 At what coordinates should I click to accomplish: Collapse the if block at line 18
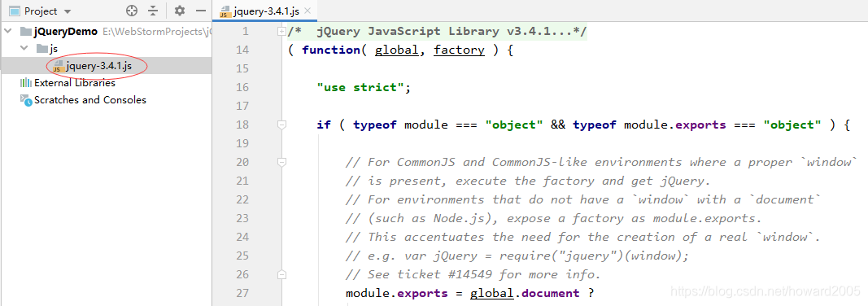click(x=281, y=125)
